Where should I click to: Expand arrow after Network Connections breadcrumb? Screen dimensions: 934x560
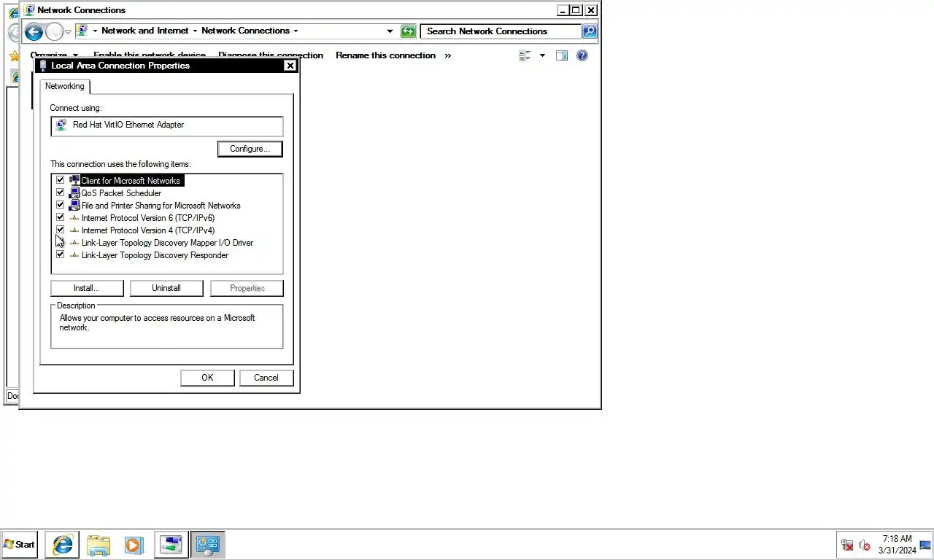point(296,31)
